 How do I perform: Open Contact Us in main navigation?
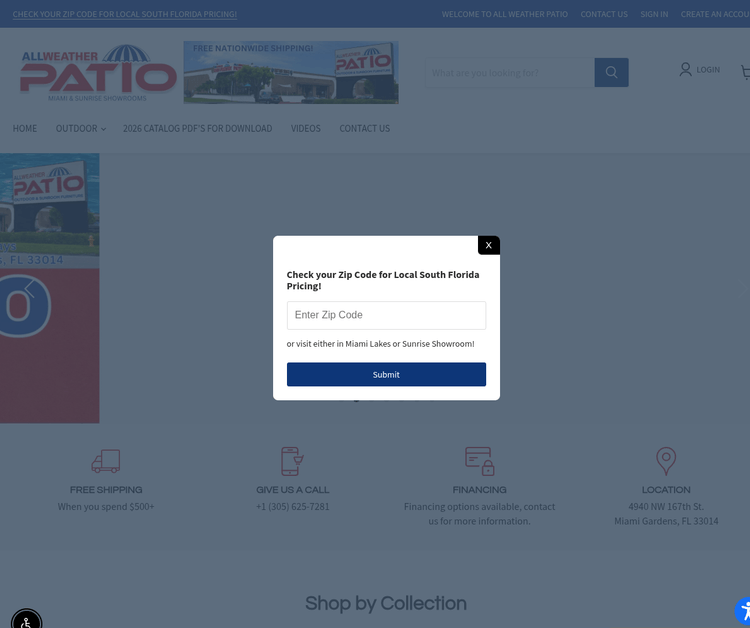pos(364,128)
